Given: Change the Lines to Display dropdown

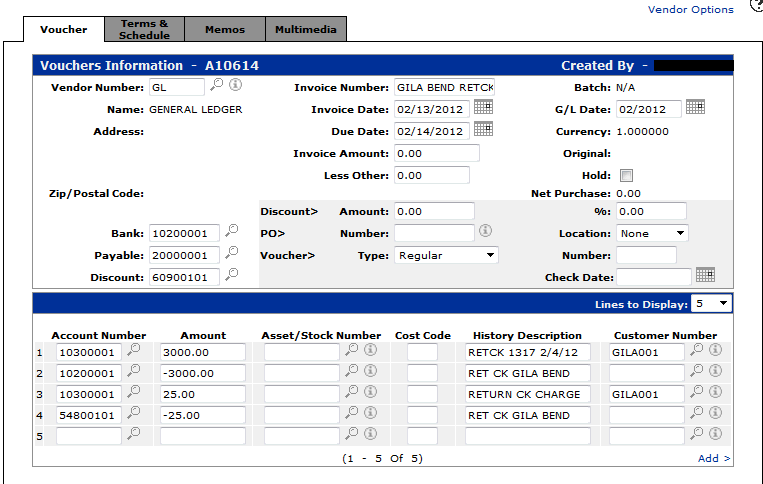Looking at the screenshot, I should (x=712, y=303).
